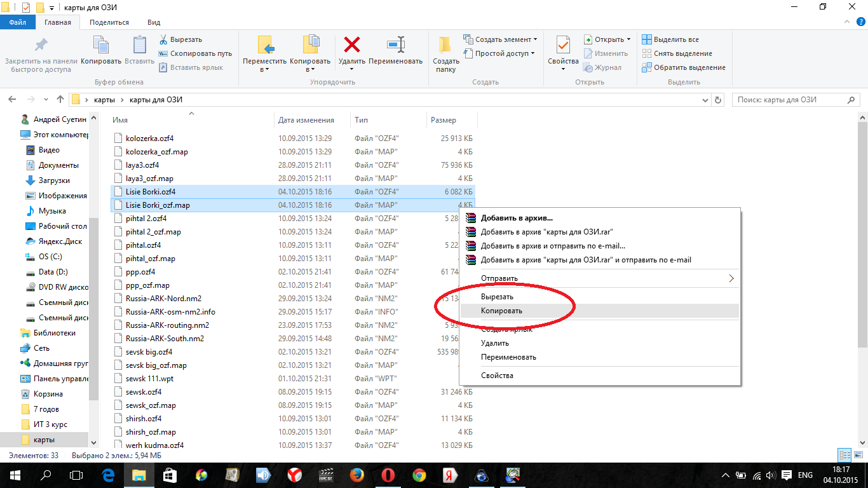This screenshot has width=868, height=488.
Task: Click the Копировать icon in ribbon
Action: point(101,46)
